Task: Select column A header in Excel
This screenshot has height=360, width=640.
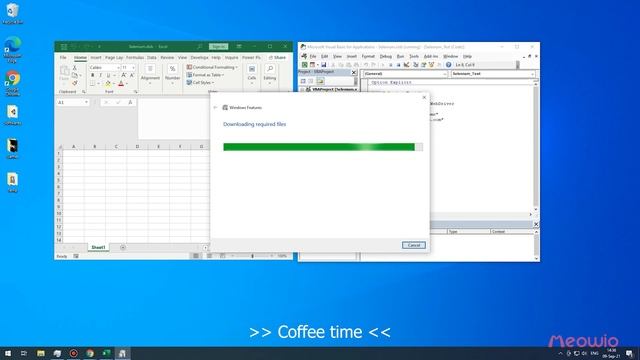Action: (73, 147)
